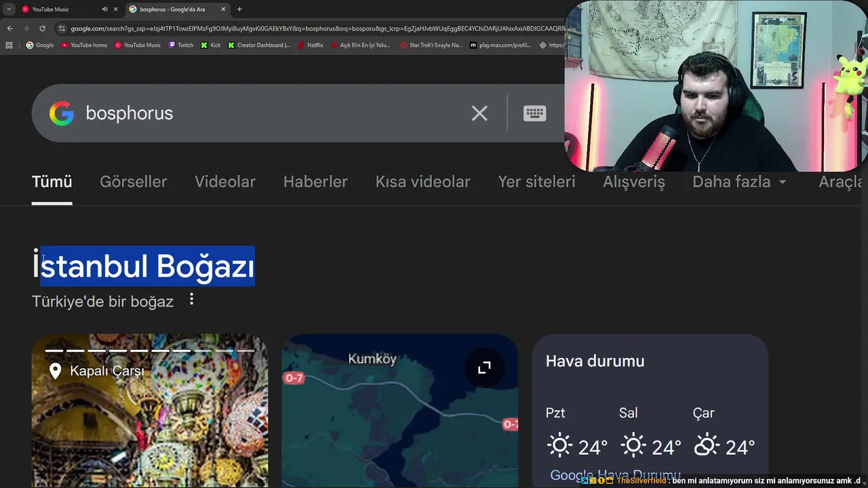Open the Kumköy map thumbnail
The image size is (868, 488).
399,411
